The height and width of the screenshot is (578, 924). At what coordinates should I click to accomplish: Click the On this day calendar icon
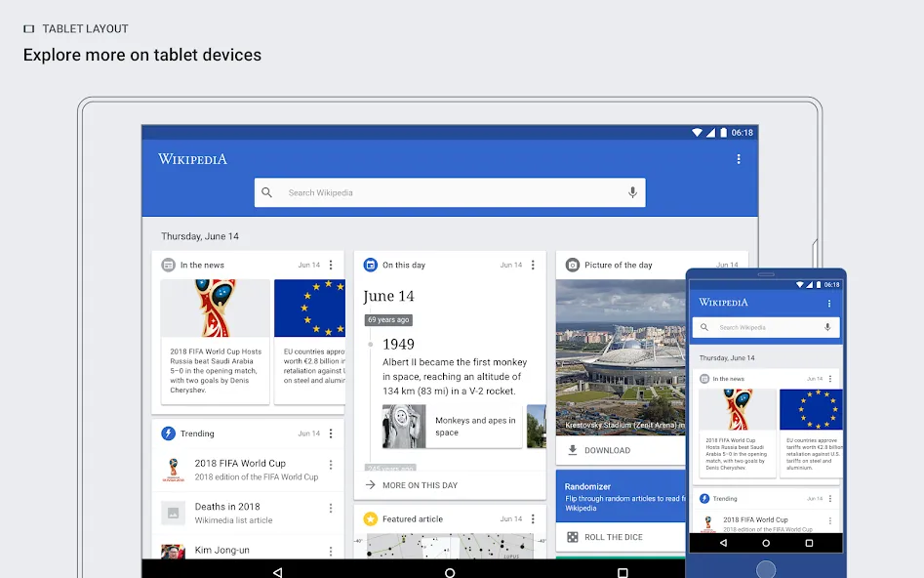tap(370, 265)
